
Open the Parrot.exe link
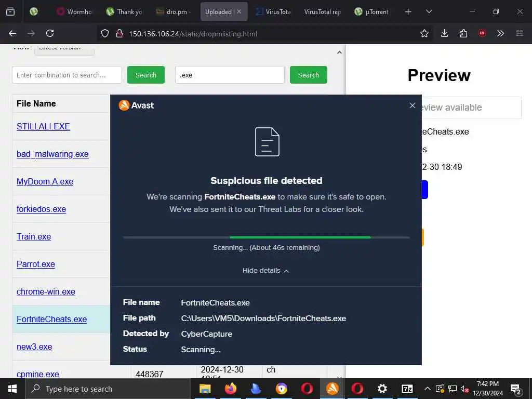(36, 264)
